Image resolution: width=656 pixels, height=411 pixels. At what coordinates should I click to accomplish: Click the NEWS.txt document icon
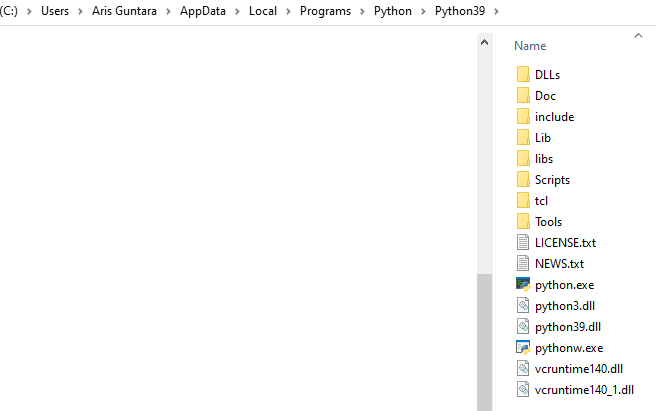pyautogui.click(x=523, y=263)
